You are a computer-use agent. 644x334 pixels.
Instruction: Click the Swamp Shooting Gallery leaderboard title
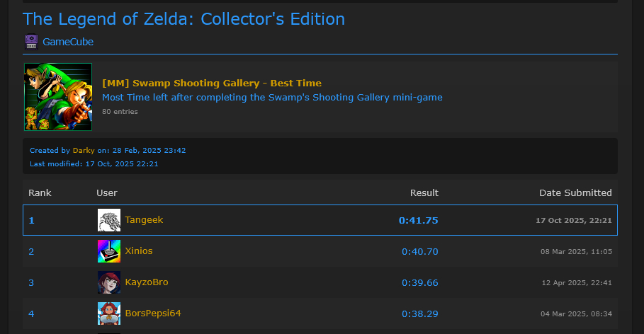point(212,83)
